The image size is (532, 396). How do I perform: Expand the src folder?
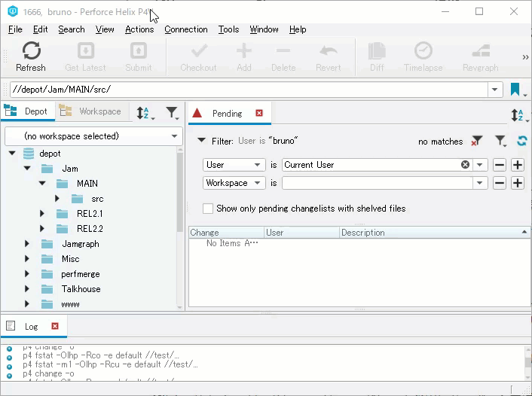tap(57, 198)
